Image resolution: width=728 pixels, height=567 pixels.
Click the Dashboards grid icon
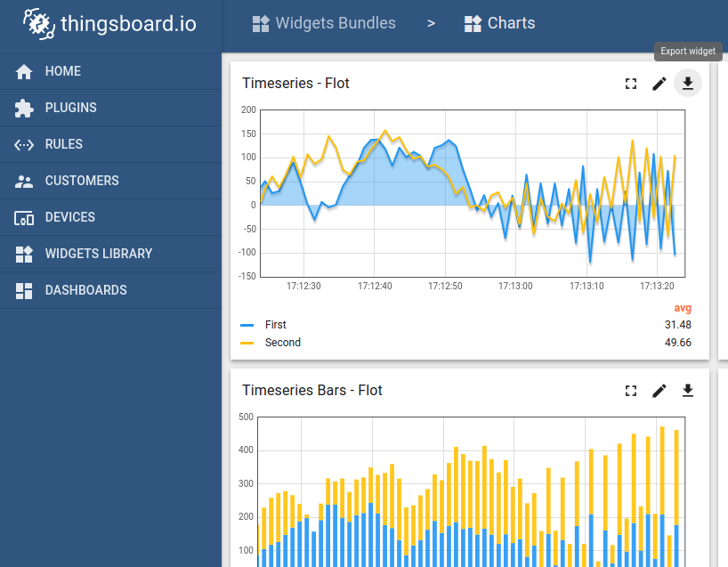24,290
